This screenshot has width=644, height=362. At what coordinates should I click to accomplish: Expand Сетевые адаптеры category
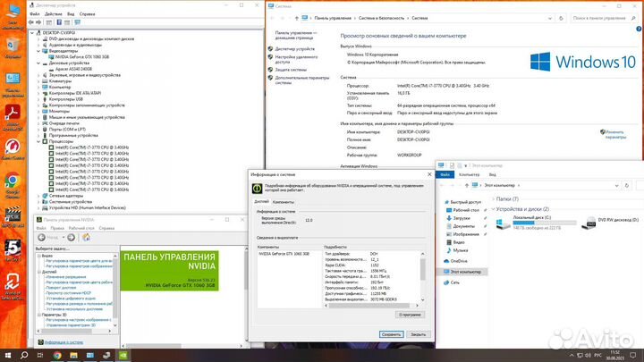[38, 196]
